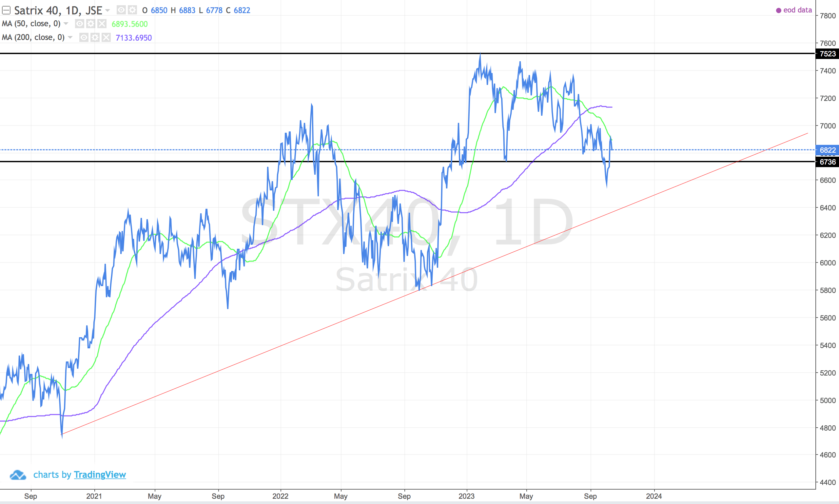839x504 pixels.
Task: Click the open price value 6850
Action: coord(159,10)
